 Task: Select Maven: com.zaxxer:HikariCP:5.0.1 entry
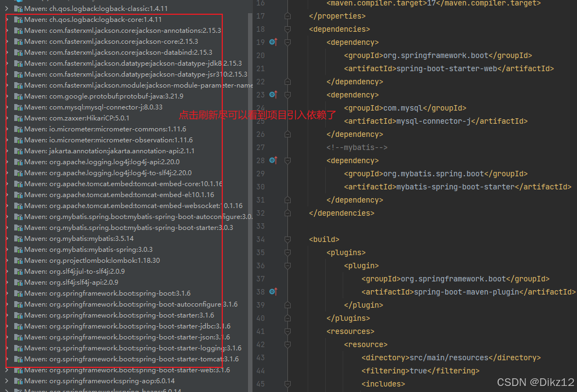pos(77,118)
